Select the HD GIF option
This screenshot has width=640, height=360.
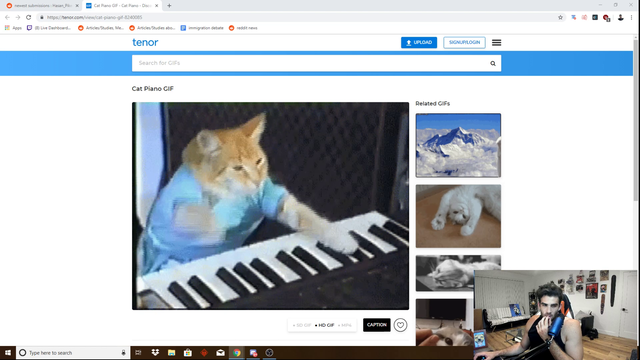[324, 325]
